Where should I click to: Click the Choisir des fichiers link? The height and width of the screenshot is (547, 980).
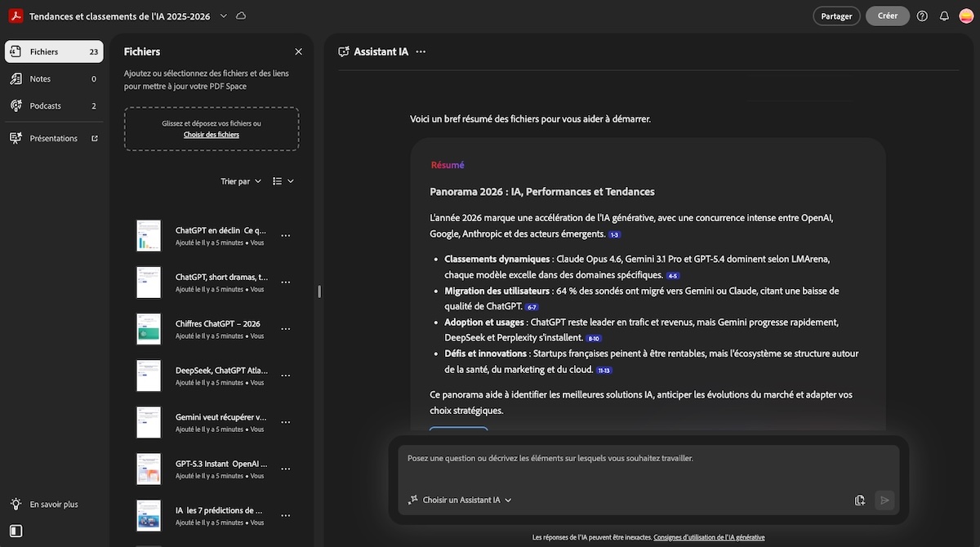212,135
